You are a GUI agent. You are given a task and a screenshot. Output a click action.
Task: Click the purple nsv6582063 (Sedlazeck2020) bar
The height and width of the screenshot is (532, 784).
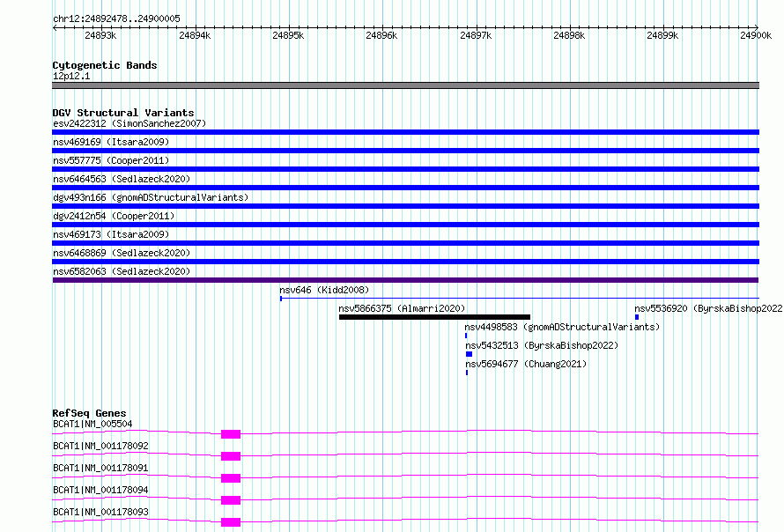pyautogui.click(x=405, y=280)
